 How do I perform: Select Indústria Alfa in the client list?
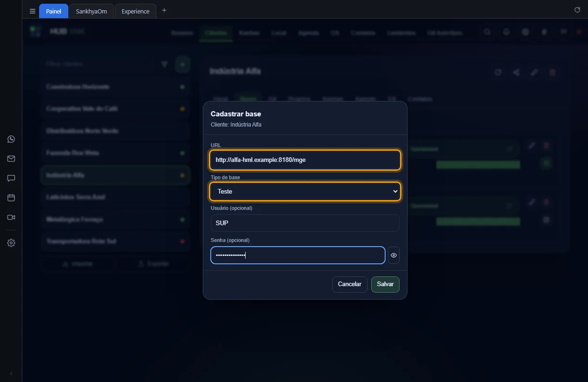click(x=115, y=175)
